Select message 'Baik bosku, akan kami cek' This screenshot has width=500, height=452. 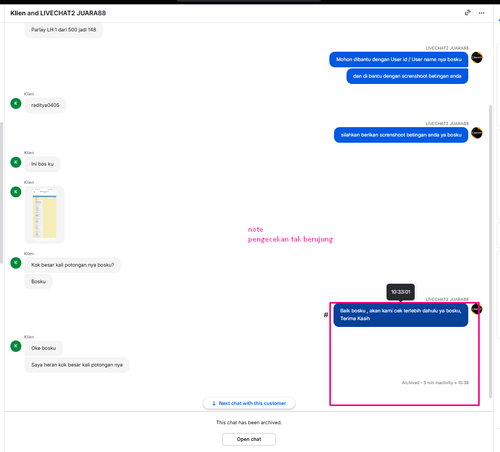401,315
